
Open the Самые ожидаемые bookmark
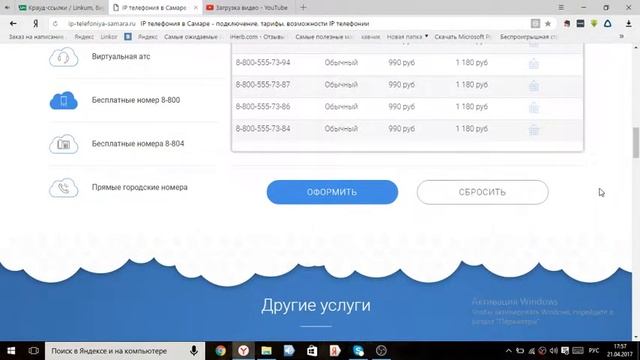pos(191,37)
